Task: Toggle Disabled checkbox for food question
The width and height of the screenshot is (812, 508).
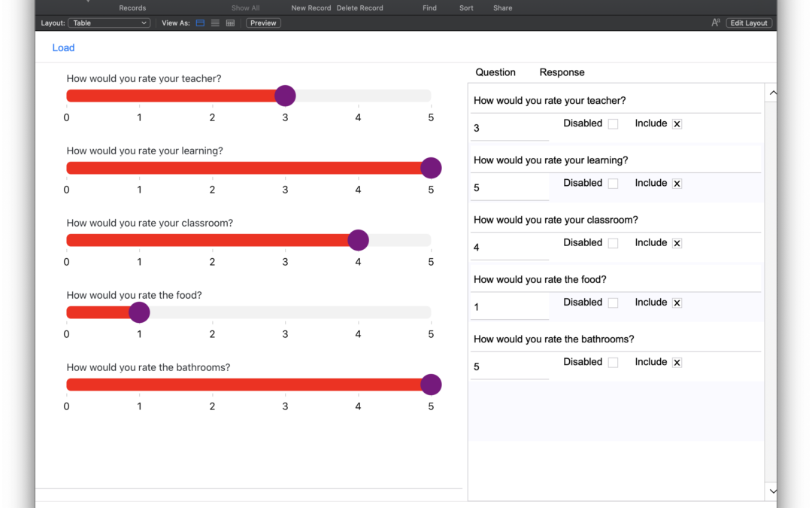Action: 614,303
